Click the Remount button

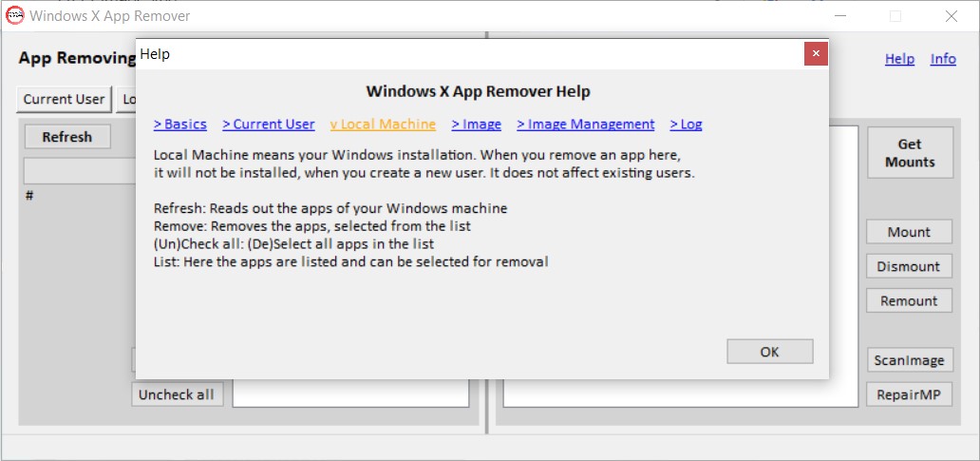[909, 301]
